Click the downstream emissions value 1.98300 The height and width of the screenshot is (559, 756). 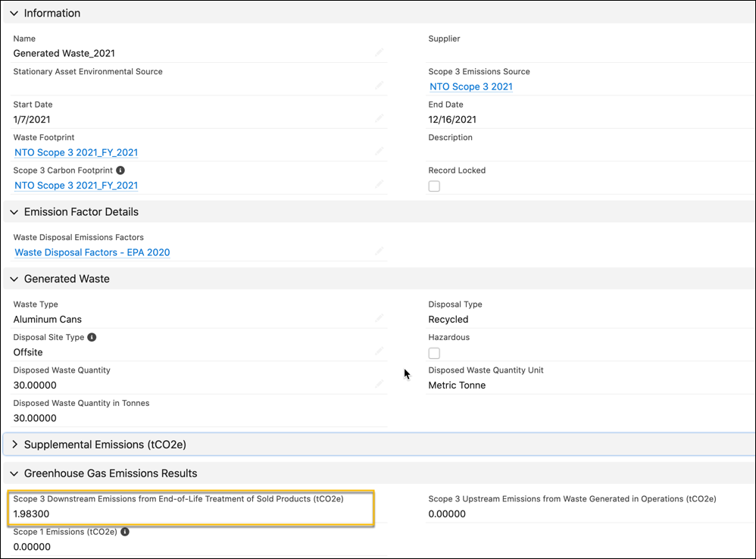tap(31, 514)
